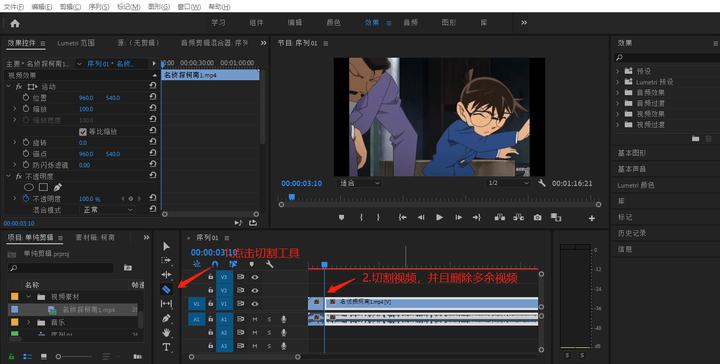Toggle stopwatch animation for 旋转
This screenshot has width=720, height=364.
click(x=26, y=143)
